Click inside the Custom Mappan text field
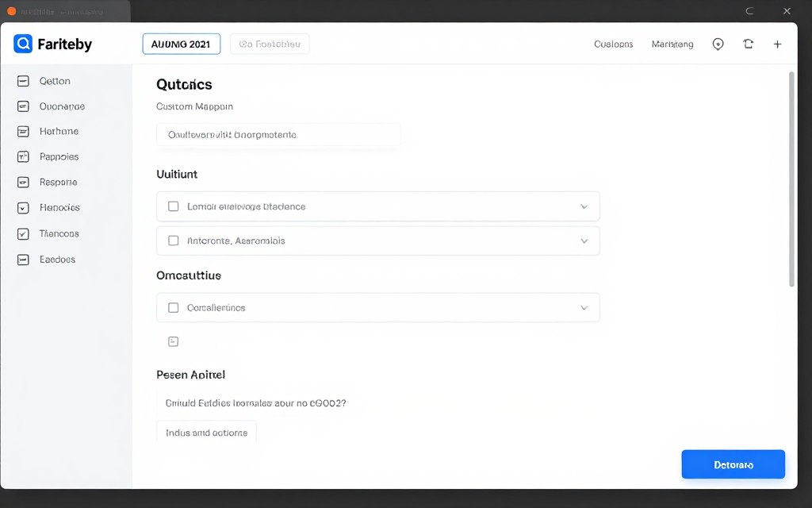The width and height of the screenshot is (812, 508). point(278,135)
